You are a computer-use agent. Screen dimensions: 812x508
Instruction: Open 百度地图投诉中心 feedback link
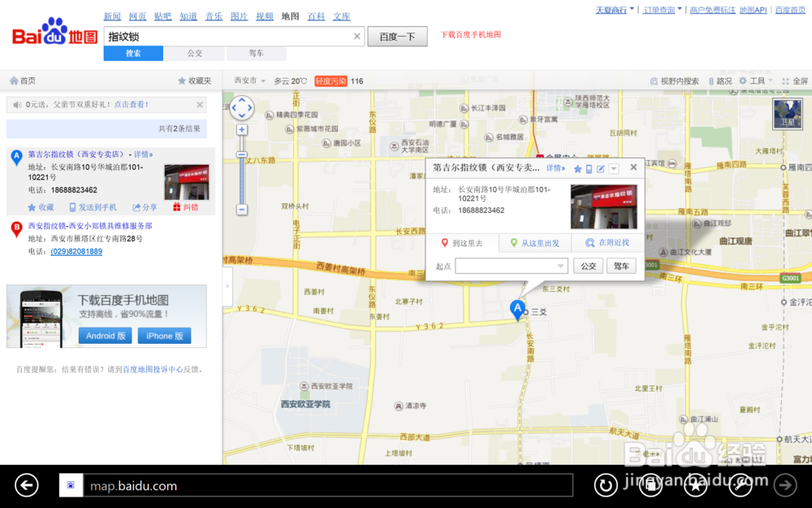[x=153, y=370]
